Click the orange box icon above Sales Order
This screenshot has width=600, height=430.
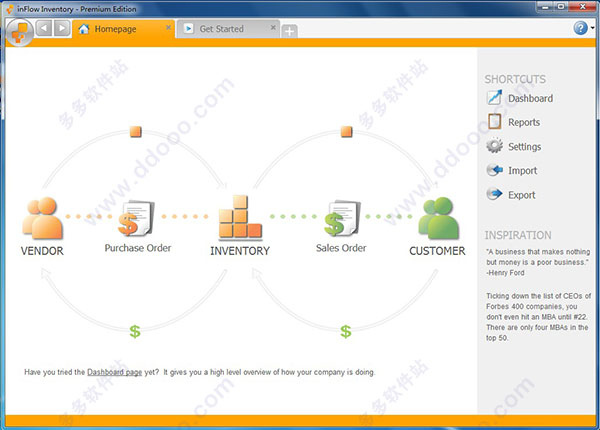tap(346, 132)
